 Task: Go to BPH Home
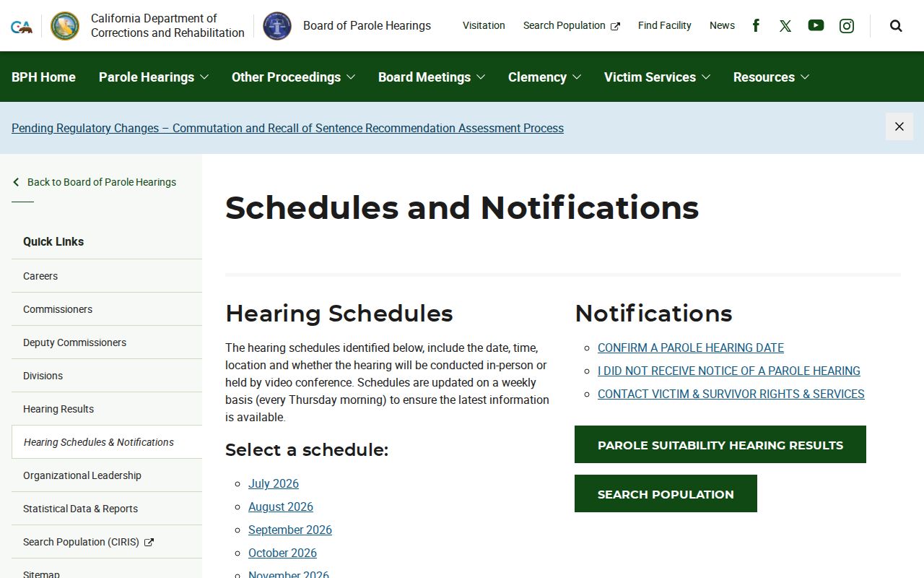pos(43,77)
